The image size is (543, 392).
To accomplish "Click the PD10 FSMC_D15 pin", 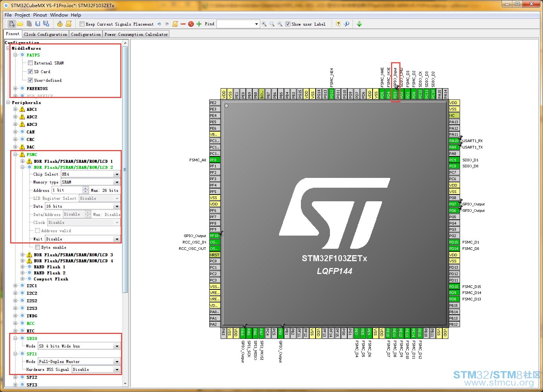I will pos(454,286).
